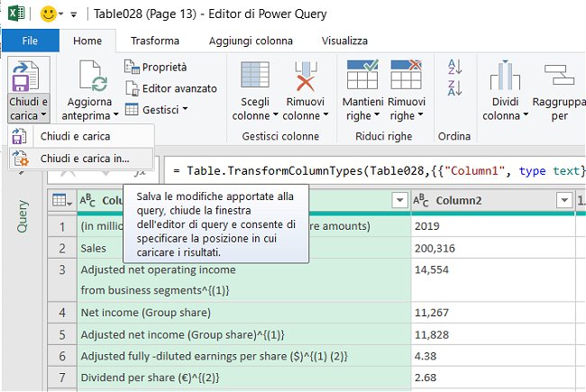Image resolution: width=586 pixels, height=392 pixels.
Task: Open the File menu
Action: click(x=30, y=41)
